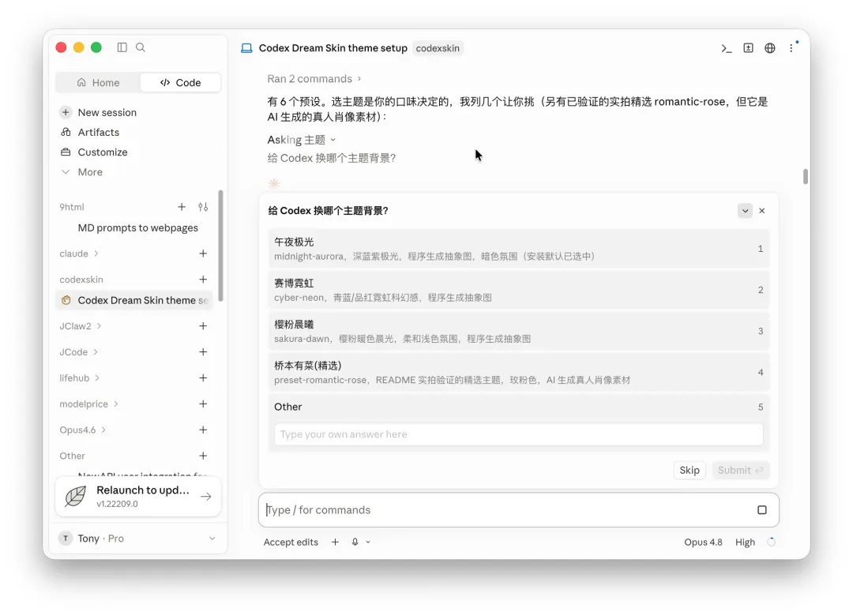Viewport: 853px width, 616px height.
Task: Toggle the sidebar panel icon
Action: pos(122,47)
